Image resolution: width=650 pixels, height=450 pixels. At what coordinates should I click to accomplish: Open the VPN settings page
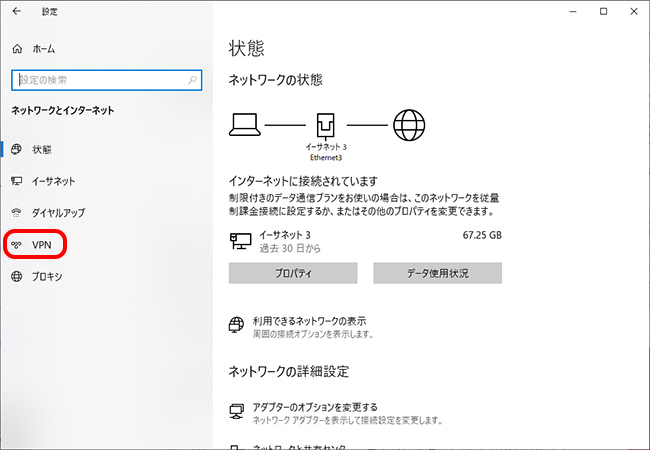click(41, 244)
